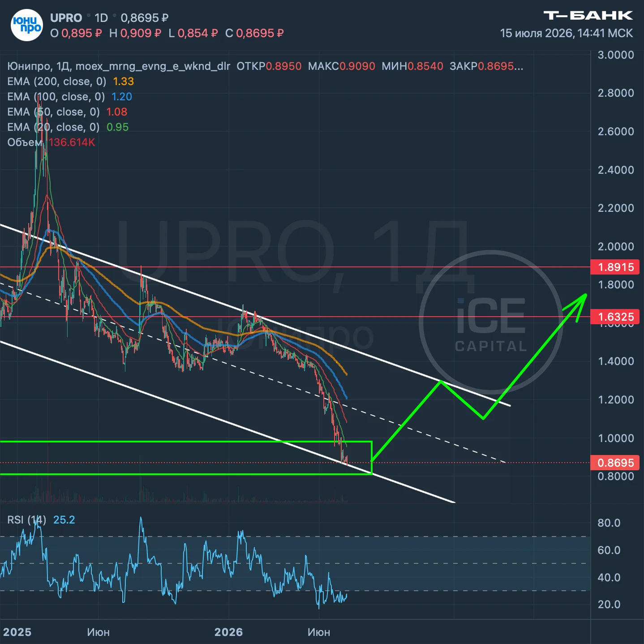The width and height of the screenshot is (644, 644).
Task: Click the 1.8915 red price level tag
Action: coord(616,267)
